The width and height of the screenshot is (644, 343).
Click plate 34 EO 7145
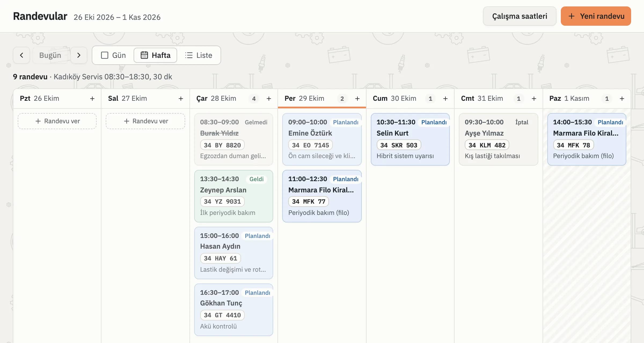(x=310, y=145)
